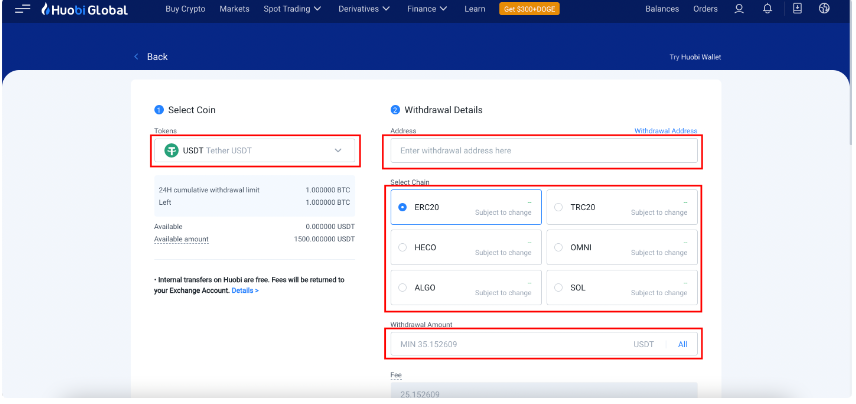This screenshot has height=404, width=856.
Task: Open the Markets menu item
Action: point(234,9)
